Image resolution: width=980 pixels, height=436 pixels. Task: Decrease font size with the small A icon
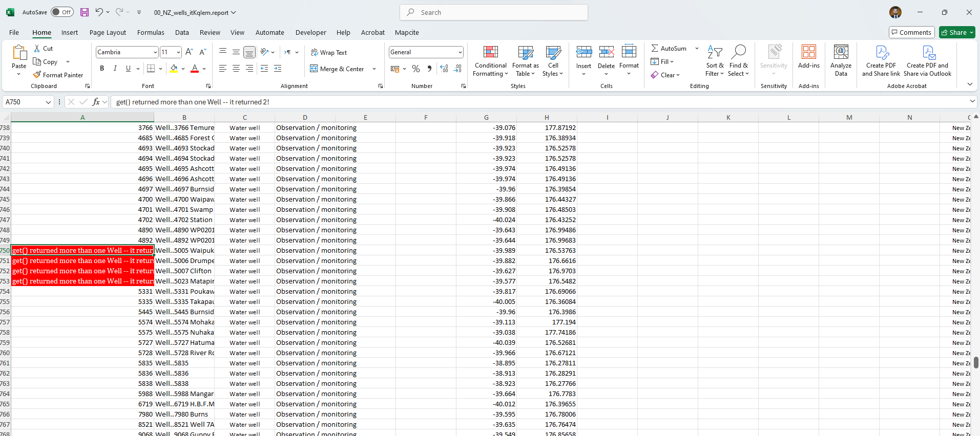202,52
